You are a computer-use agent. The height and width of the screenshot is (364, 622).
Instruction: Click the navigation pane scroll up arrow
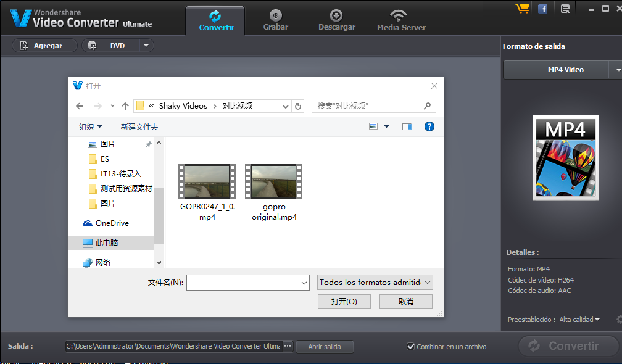point(159,143)
